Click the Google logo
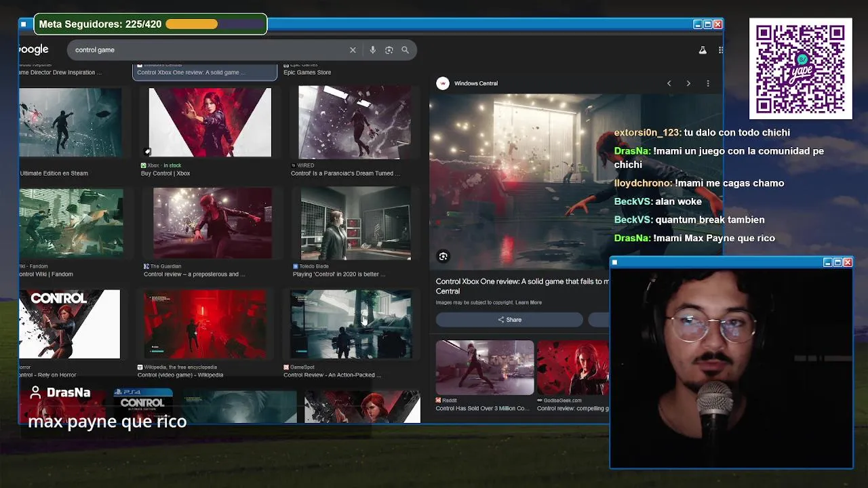The image size is (868, 488). pyautogui.click(x=33, y=49)
